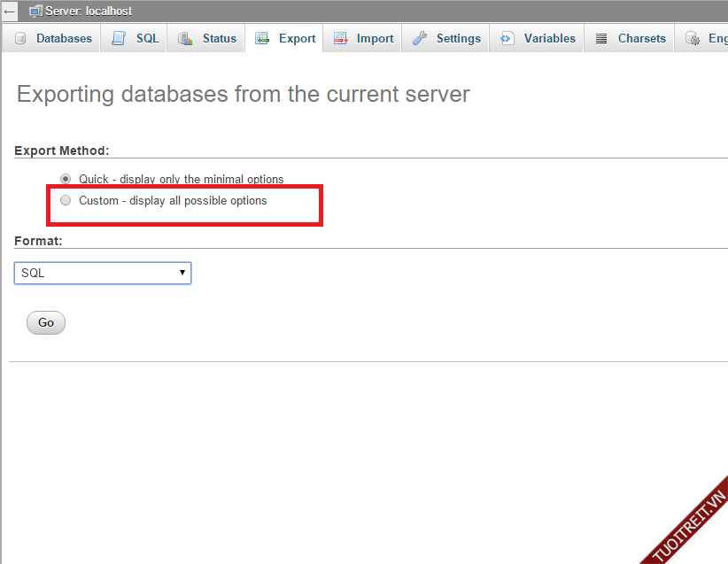
Task: Click the Import tab icon
Action: point(340,39)
